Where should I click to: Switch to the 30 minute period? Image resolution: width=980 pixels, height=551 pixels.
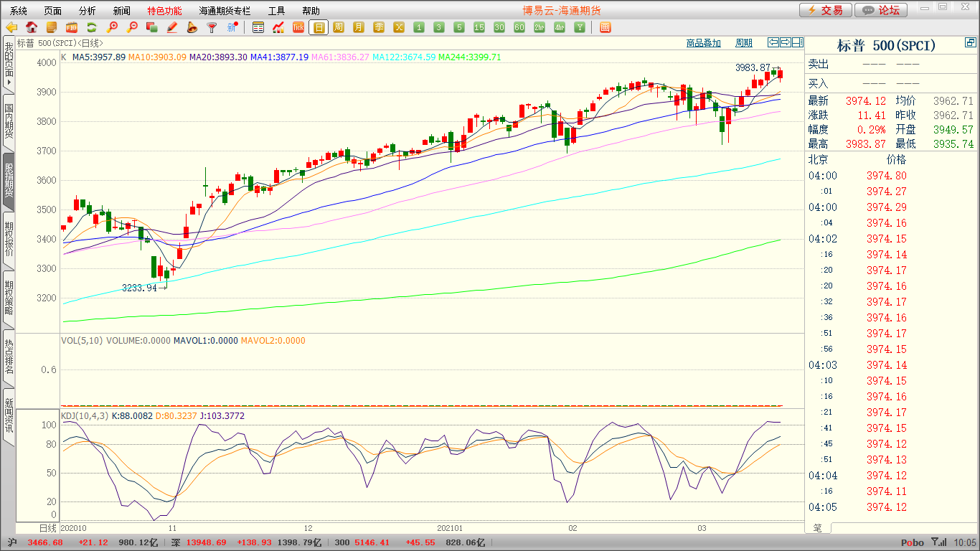point(499,27)
